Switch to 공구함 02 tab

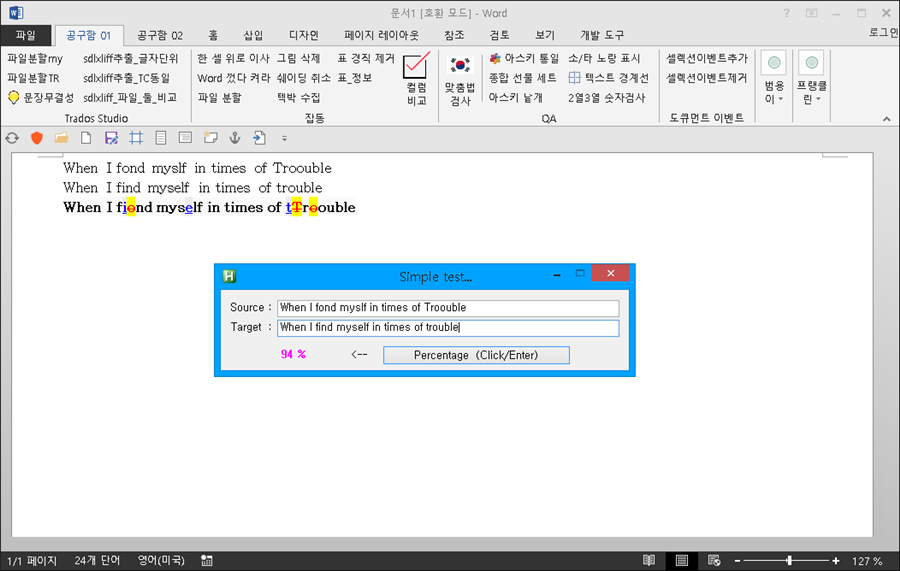160,36
